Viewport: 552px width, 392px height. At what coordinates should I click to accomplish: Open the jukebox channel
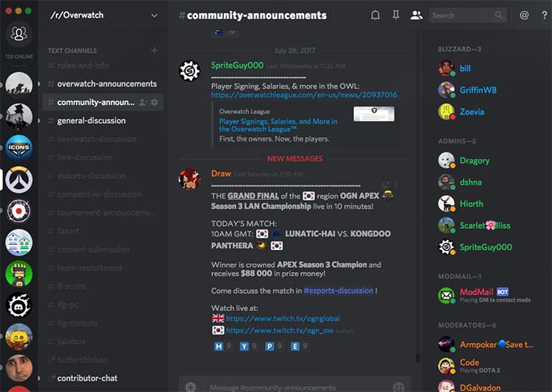[x=102, y=341]
